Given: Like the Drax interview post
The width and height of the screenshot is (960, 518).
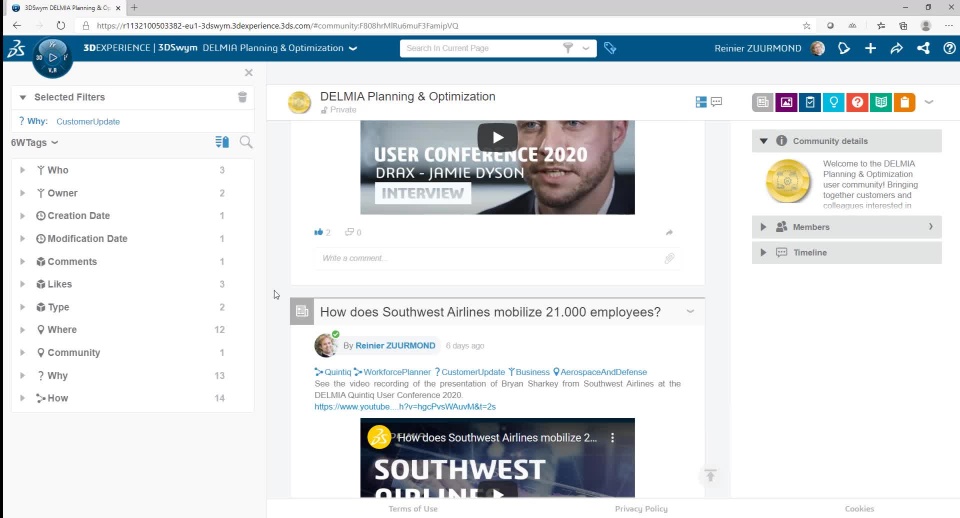Looking at the screenshot, I should (x=318, y=232).
